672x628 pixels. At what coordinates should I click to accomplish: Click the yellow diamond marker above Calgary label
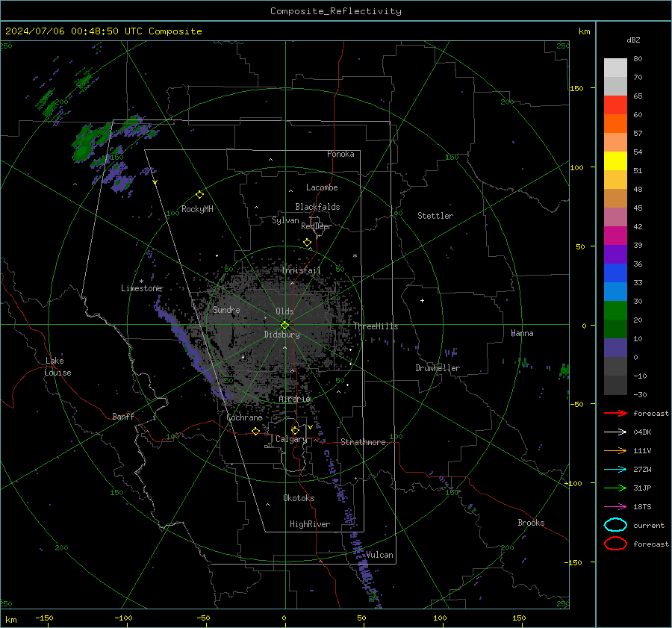[295, 430]
